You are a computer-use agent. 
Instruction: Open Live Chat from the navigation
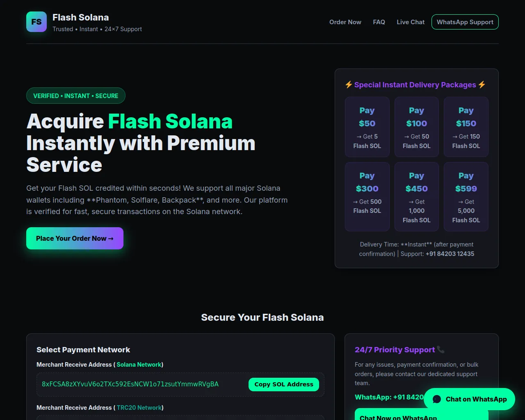[x=410, y=22]
